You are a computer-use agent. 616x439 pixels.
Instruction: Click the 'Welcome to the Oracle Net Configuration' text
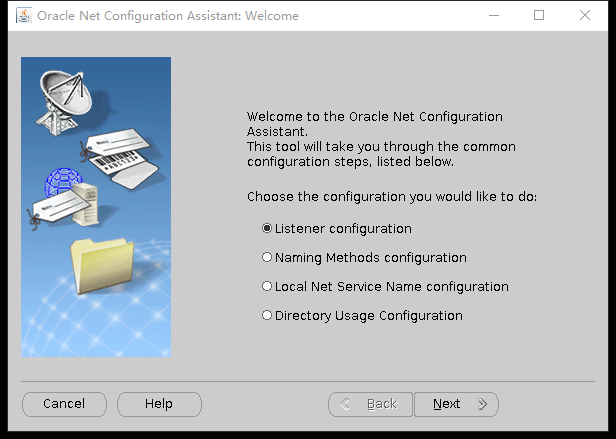pos(375,117)
